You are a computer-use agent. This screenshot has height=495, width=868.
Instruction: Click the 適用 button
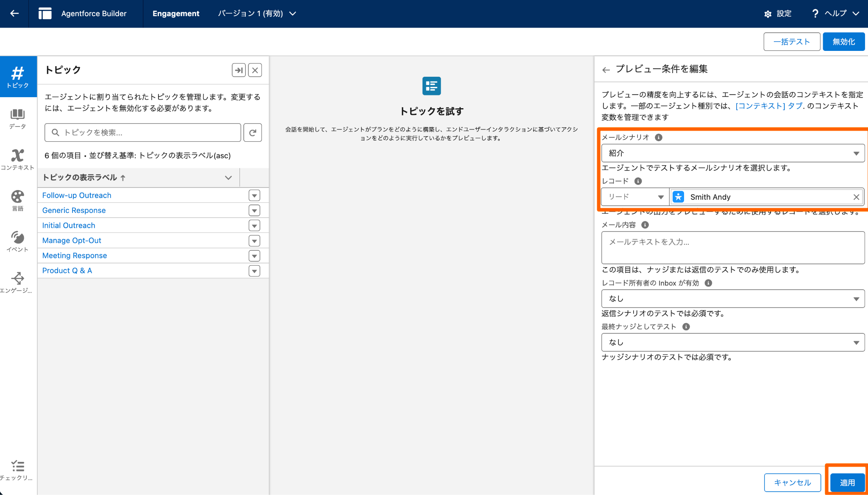847,483
